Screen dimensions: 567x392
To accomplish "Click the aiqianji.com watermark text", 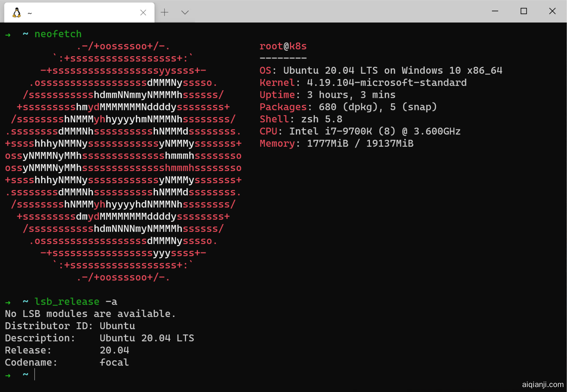I will [x=543, y=384].
